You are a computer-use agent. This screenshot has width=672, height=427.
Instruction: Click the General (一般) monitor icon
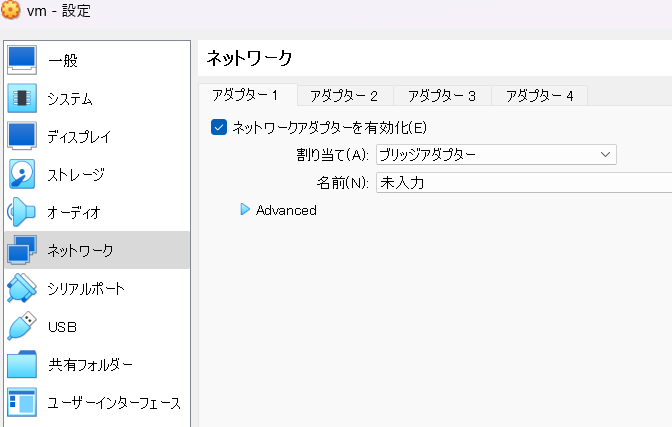click(x=21, y=60)
